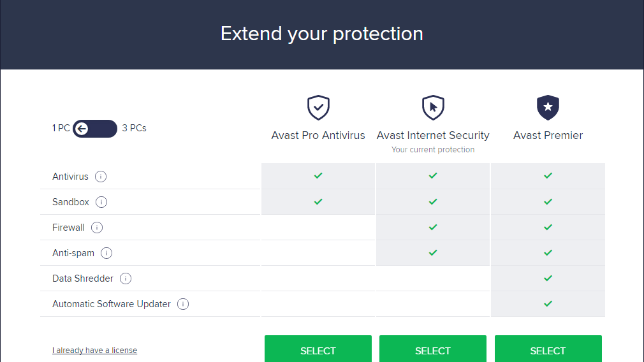Click the 'Sandbox' feature label
644x362 pixels.
(71, 202)
